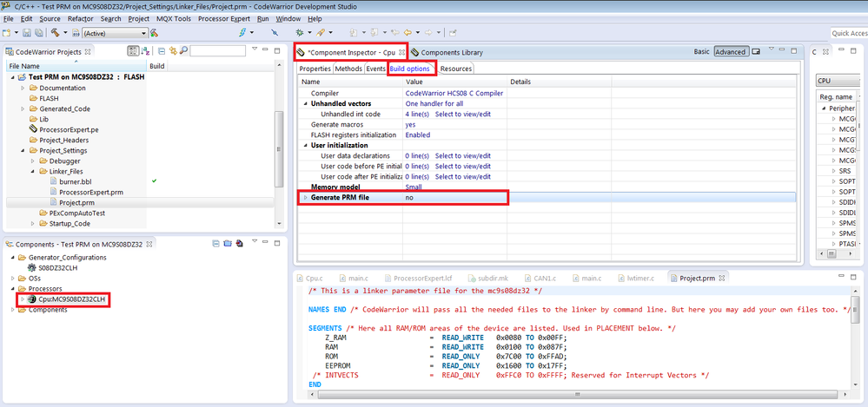Switch the inspector to Advanced view

point(731,52)
